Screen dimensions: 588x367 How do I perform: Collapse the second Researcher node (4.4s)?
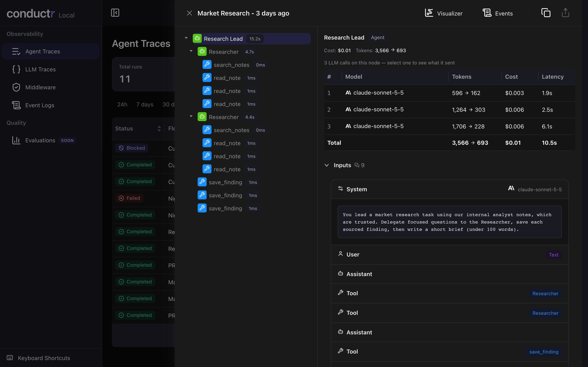click(x=191, y=116)
